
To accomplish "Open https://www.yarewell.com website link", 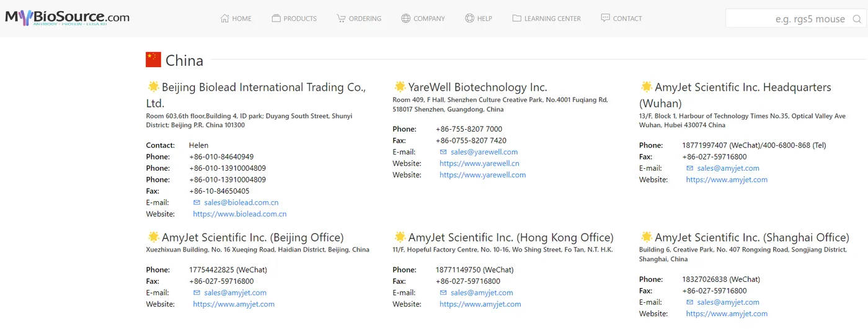I will (x=483, y=175).
